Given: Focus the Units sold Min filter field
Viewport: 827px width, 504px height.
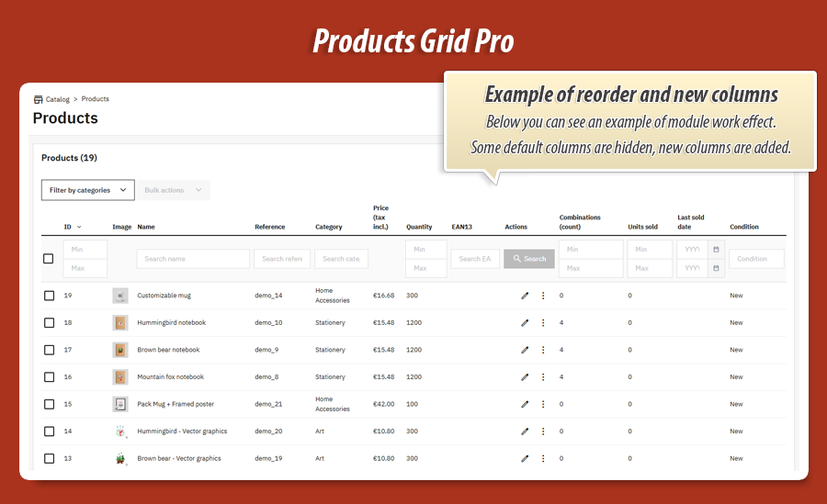Looking at the screenshot, I should pos(650,250).
